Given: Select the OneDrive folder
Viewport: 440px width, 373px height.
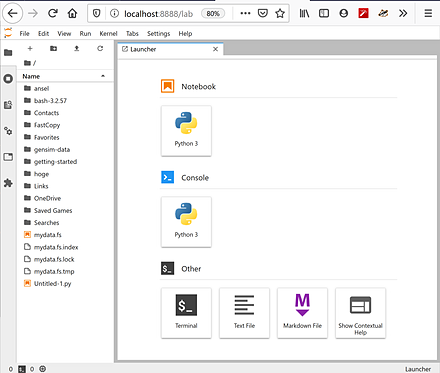Looking at the screenshot, I should pyautogui.click(x=65, y=198).
